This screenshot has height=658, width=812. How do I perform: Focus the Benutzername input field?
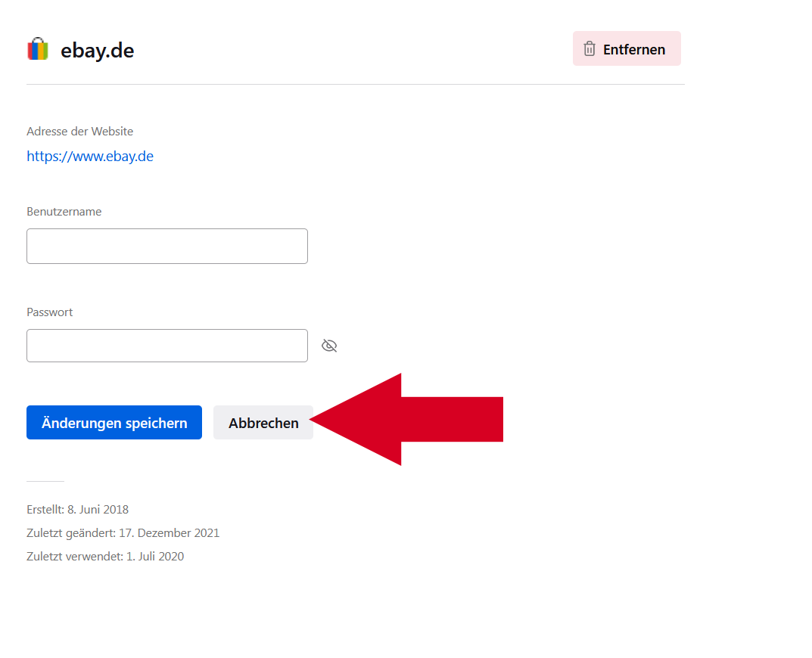[167, 246]
